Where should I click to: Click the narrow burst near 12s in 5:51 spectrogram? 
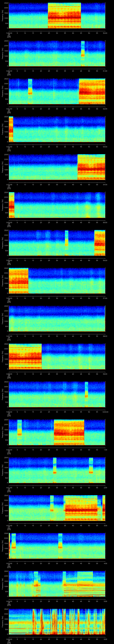[x=30, y=91]
